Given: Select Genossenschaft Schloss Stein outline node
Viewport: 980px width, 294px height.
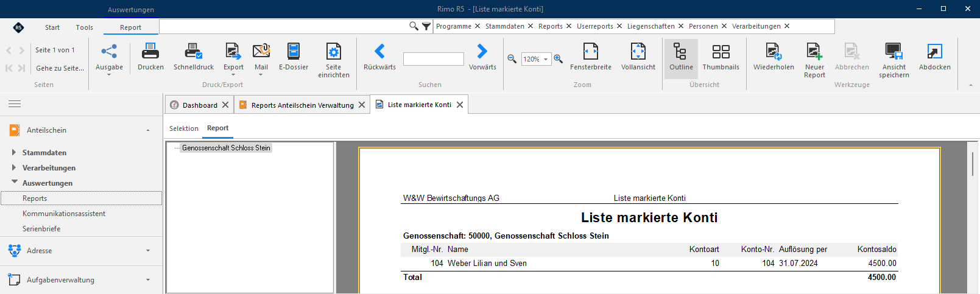Looking at the screenshot, I should (226, 148).
